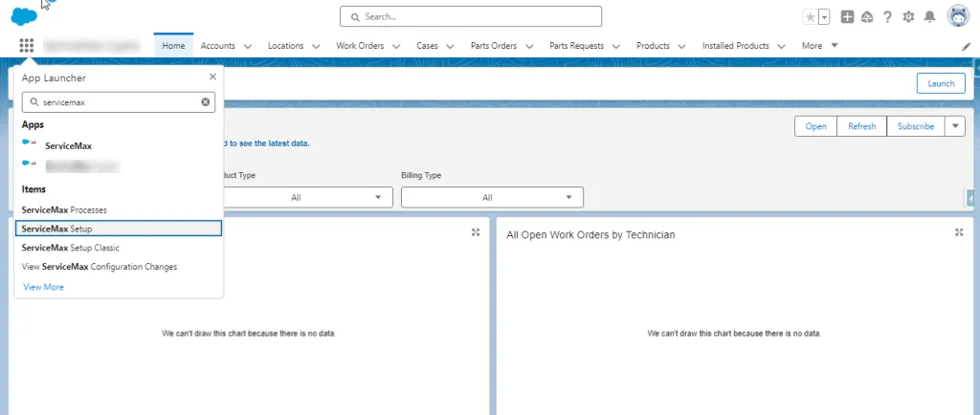The height and width of the screenshot is (415, 980).
Task: Open the Trailhead guidance cloud icon
Action: pyautogui.click(x=867, y=17)
